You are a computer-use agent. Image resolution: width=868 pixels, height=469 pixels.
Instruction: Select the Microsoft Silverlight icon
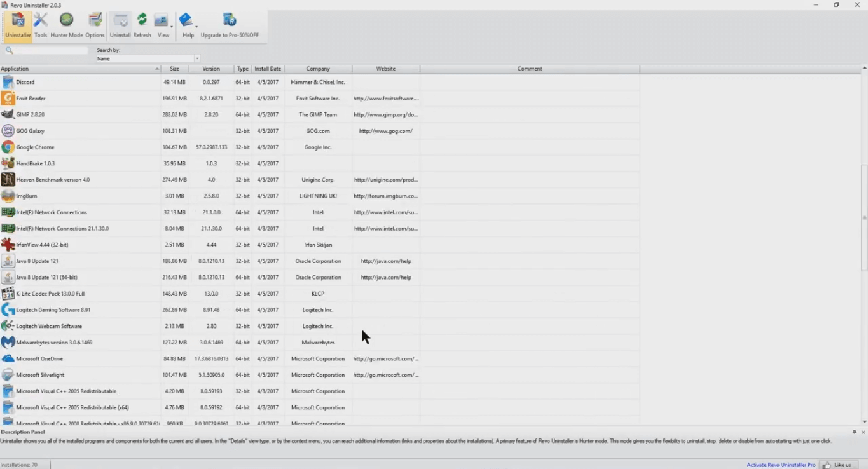pos(8,375)
